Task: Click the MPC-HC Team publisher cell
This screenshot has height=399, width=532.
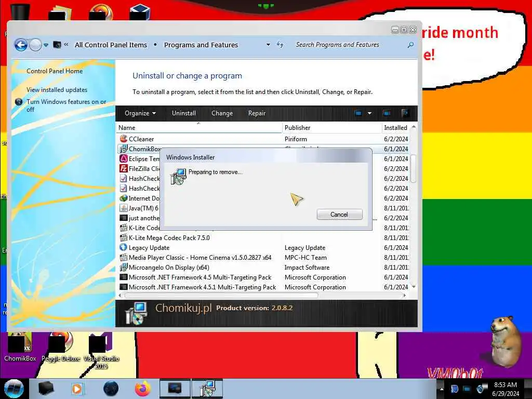Action: (x=305, y=258)
